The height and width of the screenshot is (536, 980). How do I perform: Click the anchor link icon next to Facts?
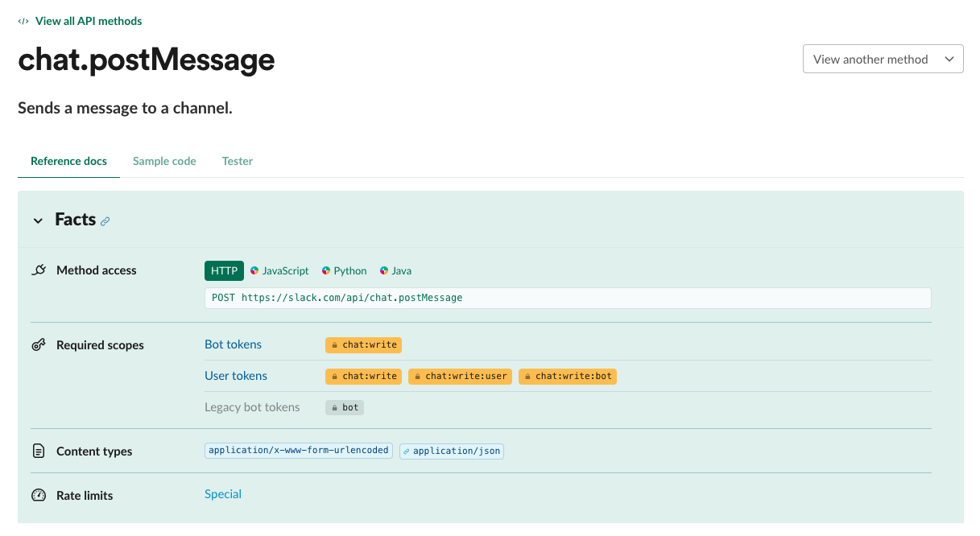(x=105, y=221)
